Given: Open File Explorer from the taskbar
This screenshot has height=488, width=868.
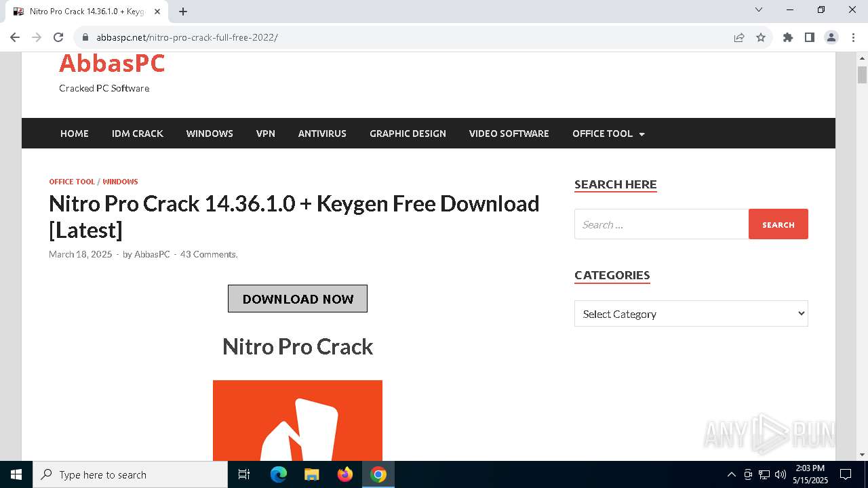Looking at the screenshot, I should 311,474.
